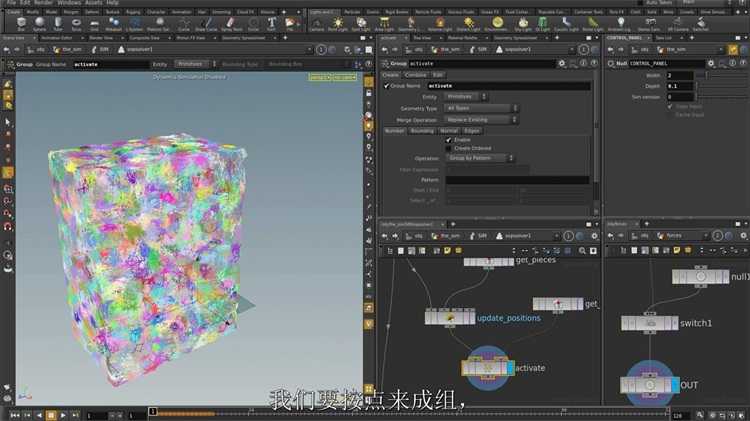Viewport: 750px width, 421px height.
Task: Select the Torus shelf tool
Action: coord(76,24)
